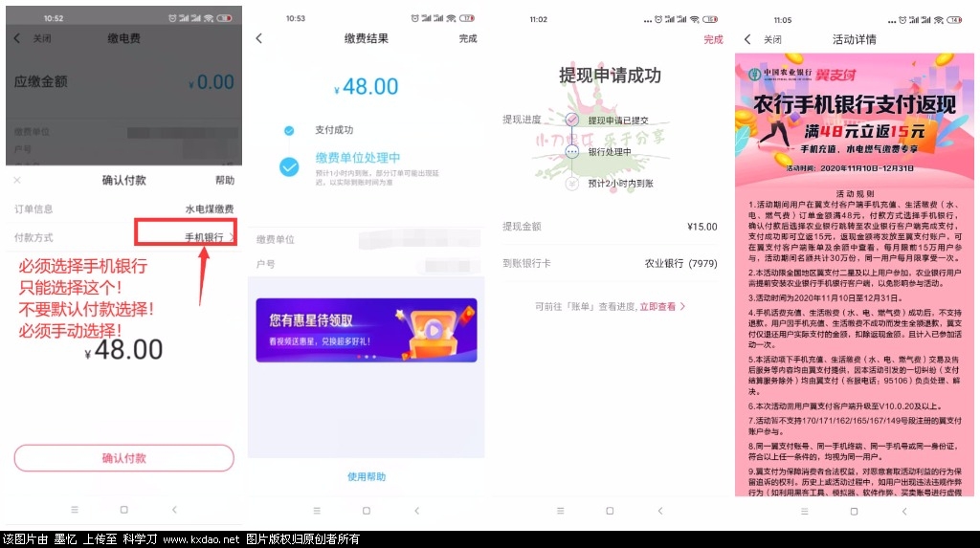Tap the carousel dots on 惠星 banner

(367, 357)
